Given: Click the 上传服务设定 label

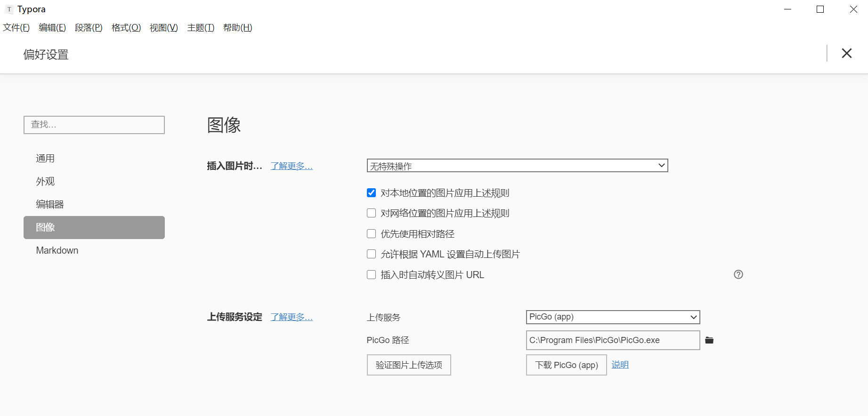Looking at the screenshot, I should point(235,317).
